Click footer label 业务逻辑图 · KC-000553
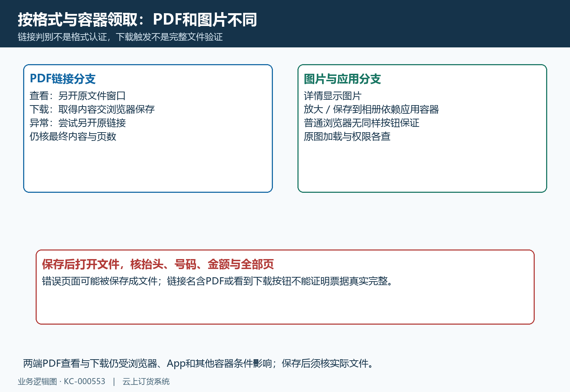Screen dimensions: 570x392 62,382
